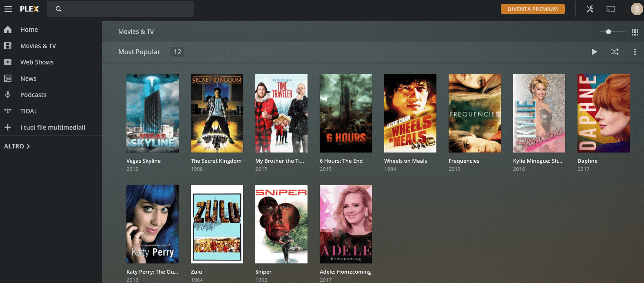Click the Katy Perry: The Ou... title
644x283 pixels.
152,272
